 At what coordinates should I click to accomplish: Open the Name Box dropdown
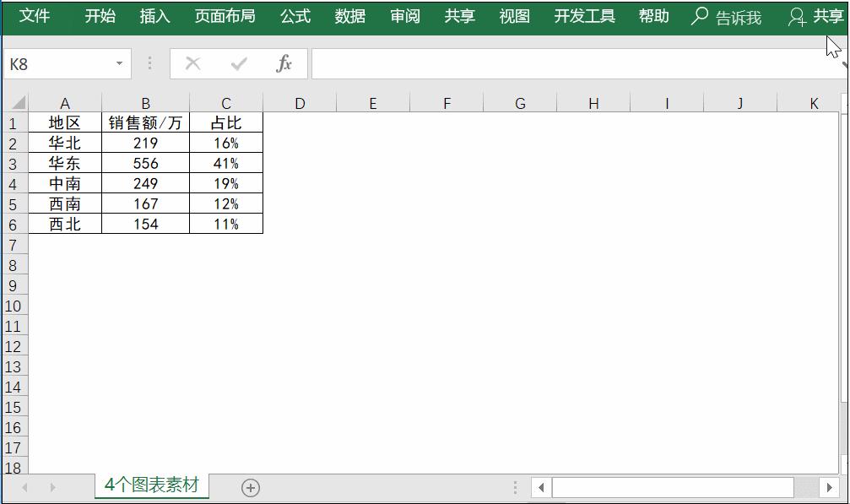(x=117, y=62)
